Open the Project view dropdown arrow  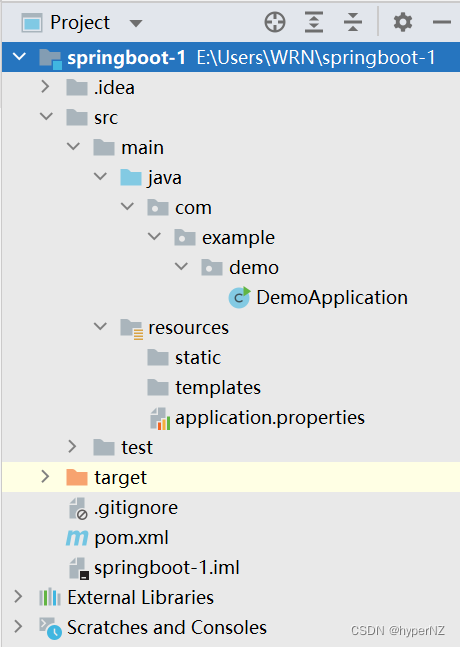pos(136,23)
